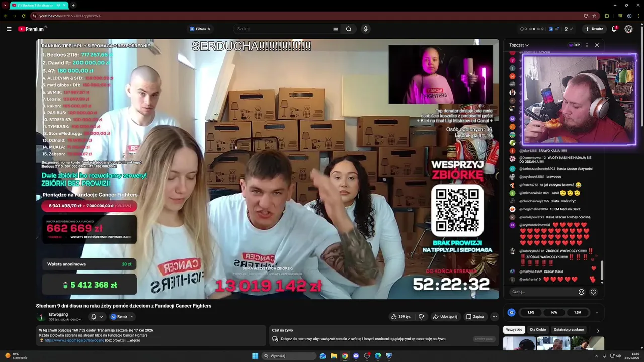Click the blue extension icon in top stats bar
Viewport: 644px width, 362px height.
(x=551, y=29)
